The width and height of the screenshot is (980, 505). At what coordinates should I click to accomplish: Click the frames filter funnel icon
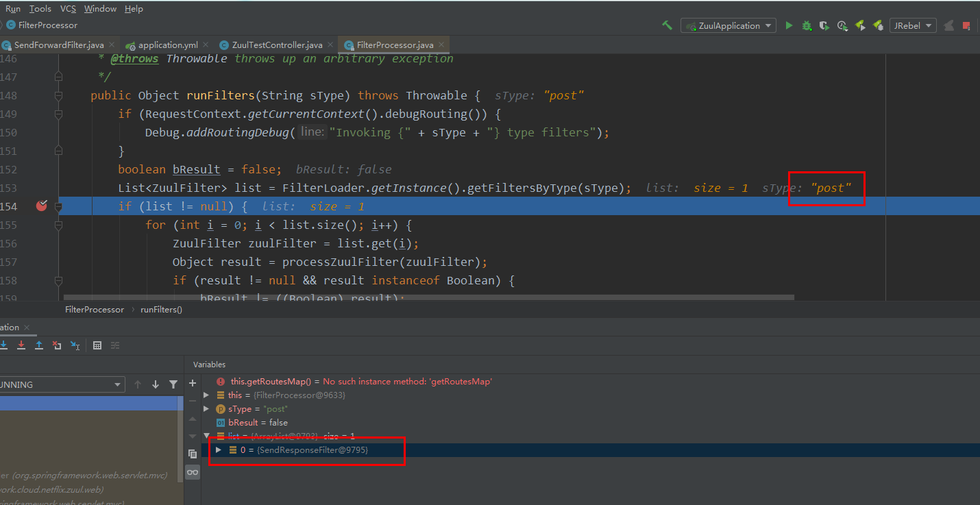(x=173, y=384)
